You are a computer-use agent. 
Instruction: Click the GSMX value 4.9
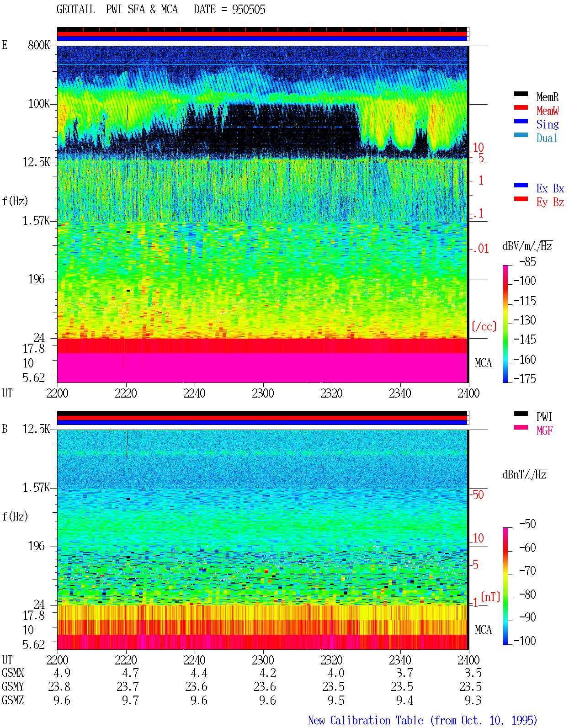coord(62,673)
